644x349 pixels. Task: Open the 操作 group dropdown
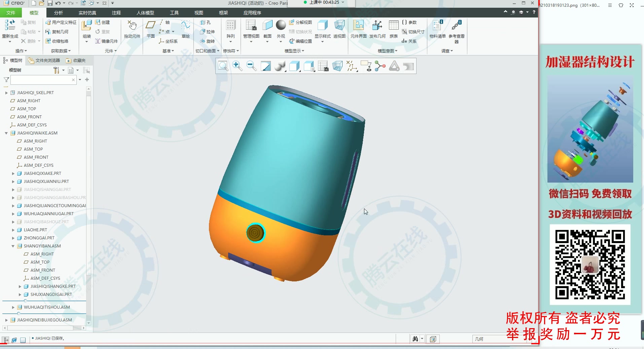pos(21,51)
